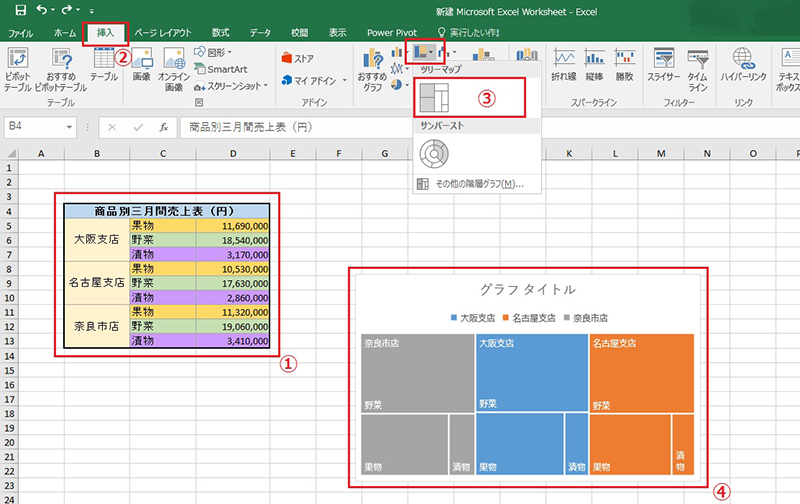Screen dimensions: 800x504
Task: Save the workbook using the floppy disk icon
Action: (20, 10)
